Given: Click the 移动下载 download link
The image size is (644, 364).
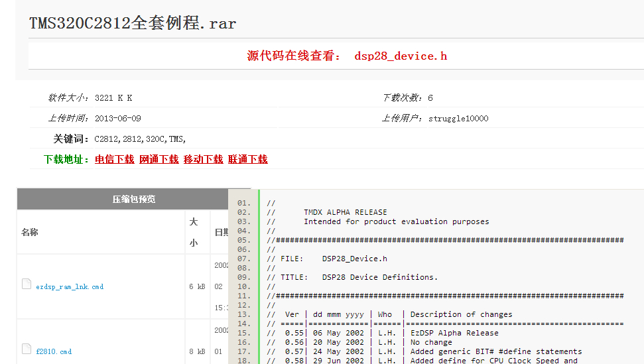Looking at the screenshot, I should (x=204, y=159).
